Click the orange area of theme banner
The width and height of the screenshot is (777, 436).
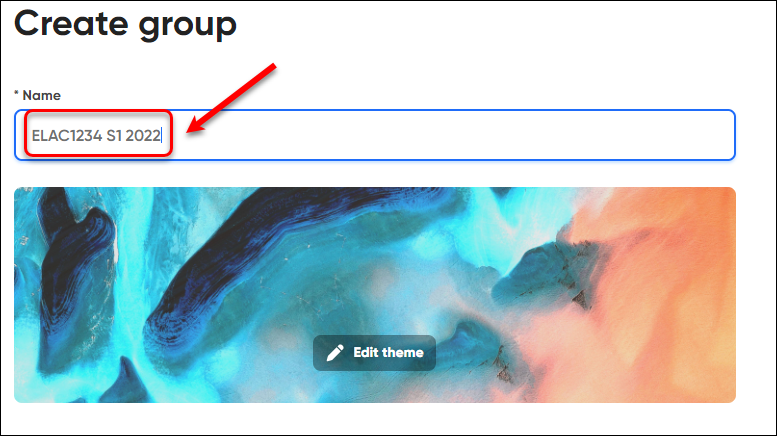[659, 277]
